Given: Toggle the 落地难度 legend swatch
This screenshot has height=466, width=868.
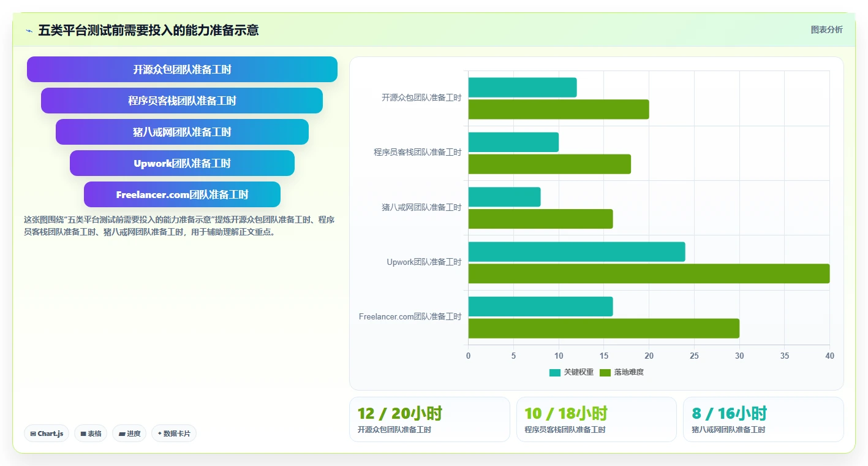Looking at the screenshot, I should (605, 372).
